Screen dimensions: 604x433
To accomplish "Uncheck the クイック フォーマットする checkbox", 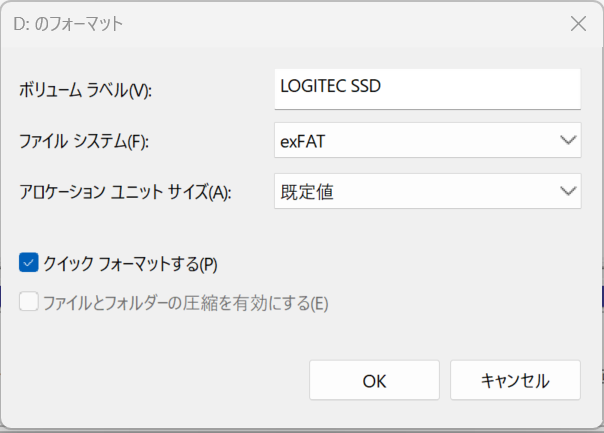I will pos(28,264).
